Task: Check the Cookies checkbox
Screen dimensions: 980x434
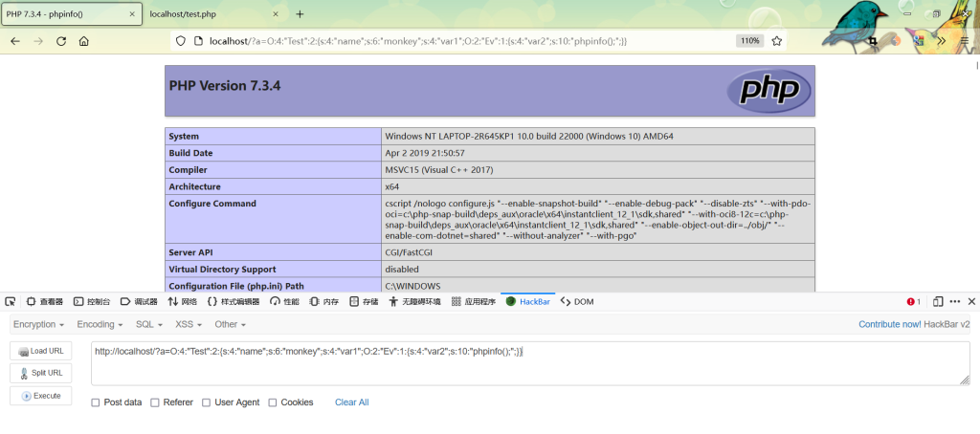Action: tap(273, 402)
